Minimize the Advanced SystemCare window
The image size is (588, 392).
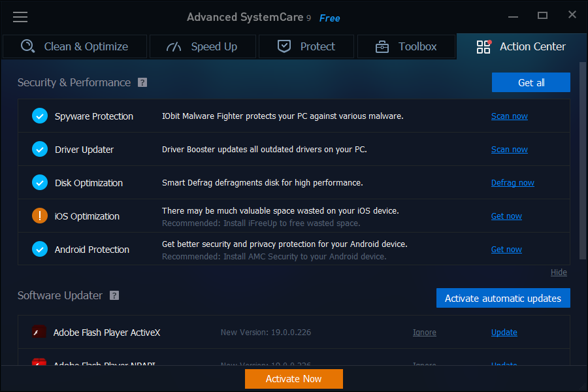coord(513,16)
